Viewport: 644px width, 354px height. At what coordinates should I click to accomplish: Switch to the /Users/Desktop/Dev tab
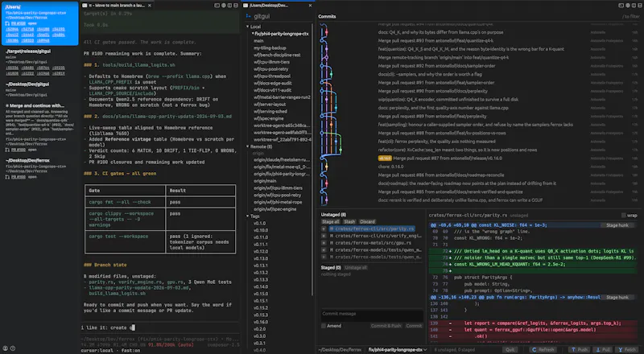click(x=278, y=6)
